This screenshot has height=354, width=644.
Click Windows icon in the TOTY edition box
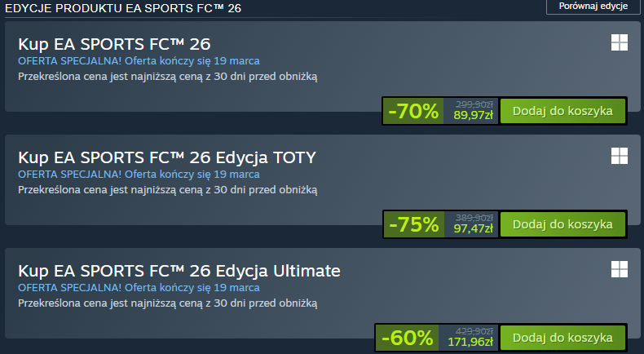pyautogui.click(x=620, y=156)
